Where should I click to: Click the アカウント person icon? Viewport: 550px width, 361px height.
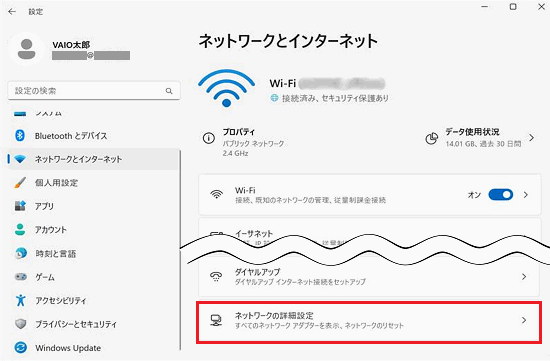coord(20,229)
